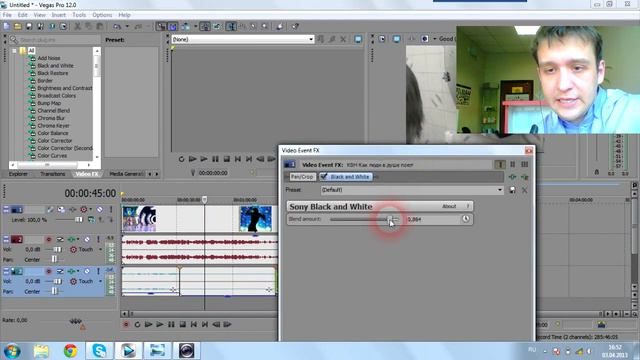Open Touch automation mode dropdown on audio track 2

pos(100,249)
